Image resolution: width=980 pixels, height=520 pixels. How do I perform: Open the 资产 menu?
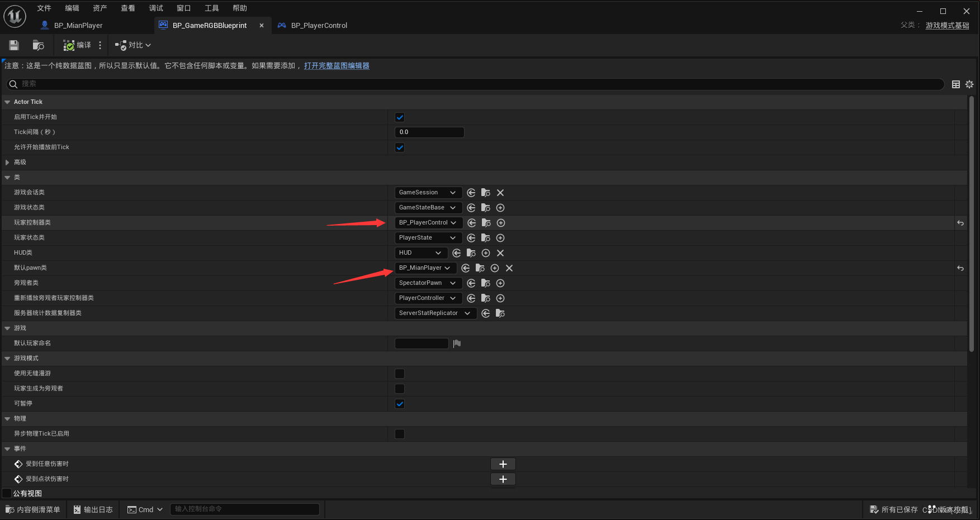100,8
